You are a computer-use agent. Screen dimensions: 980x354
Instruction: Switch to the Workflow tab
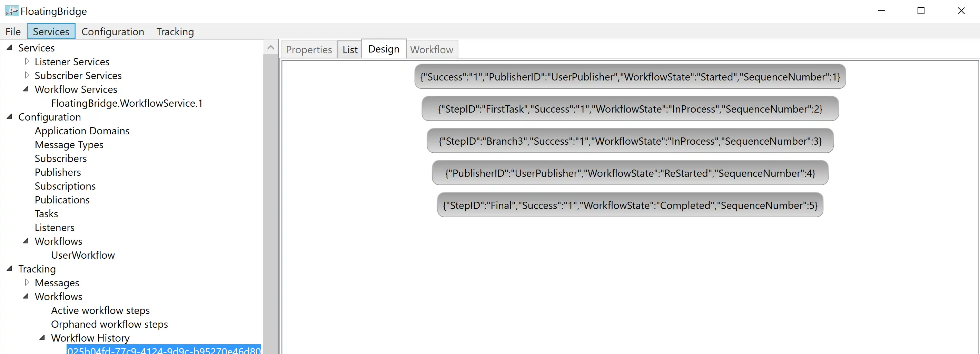[432, 49]
